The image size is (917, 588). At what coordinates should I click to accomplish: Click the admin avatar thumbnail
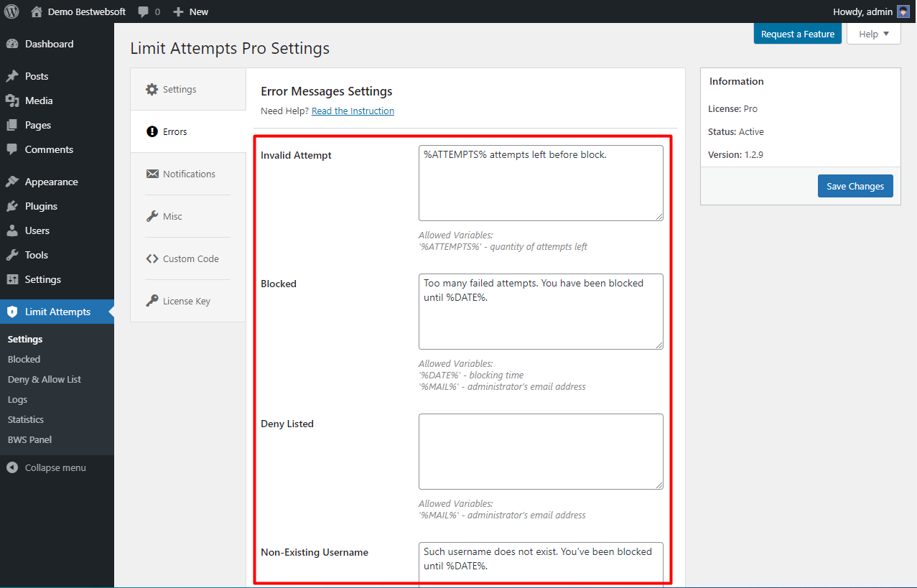903,11
